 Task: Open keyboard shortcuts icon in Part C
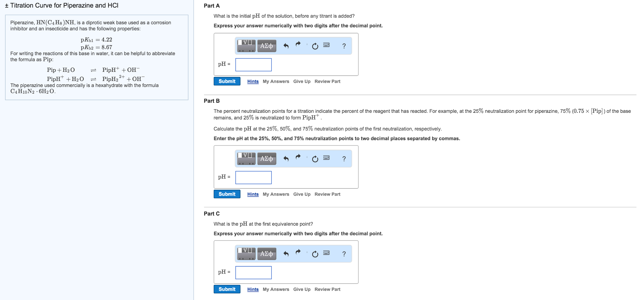pos(326,253)
